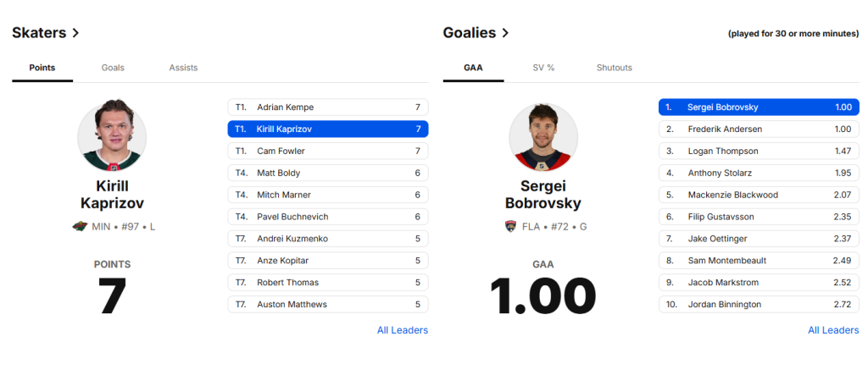Image resolution: width=868 pixels, height=370 pixels.
Task: Select Mitch Marner row
Action: (327, 195)
